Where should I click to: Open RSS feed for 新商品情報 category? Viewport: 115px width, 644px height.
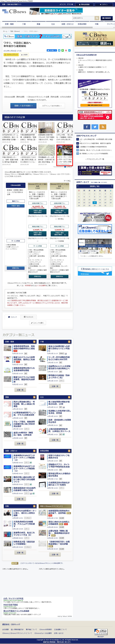pos(69,451)
